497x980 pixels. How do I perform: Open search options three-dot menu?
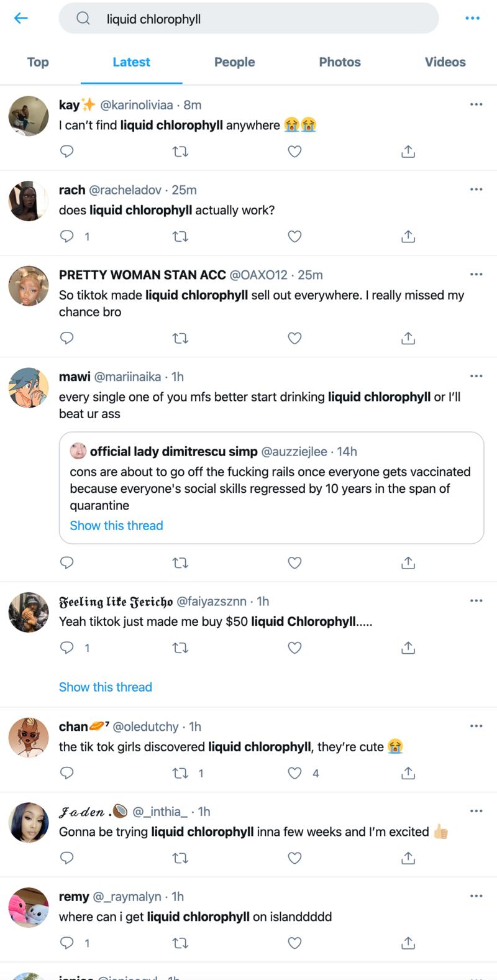472,18
